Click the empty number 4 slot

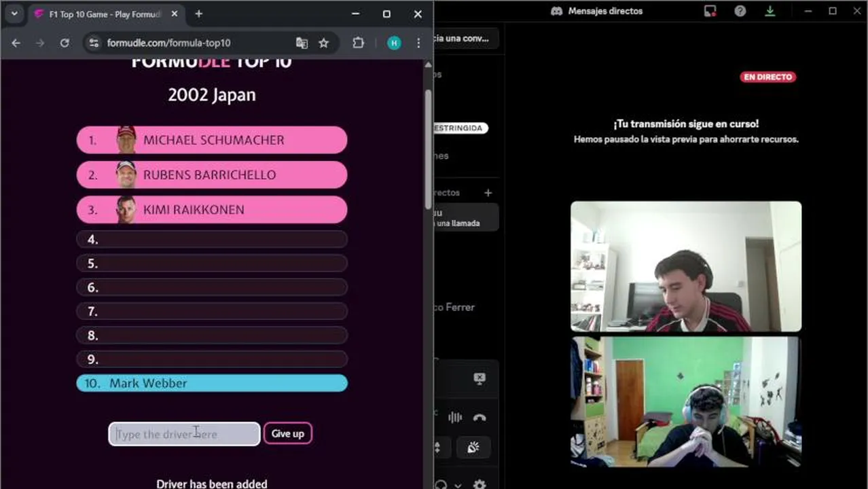212,239
